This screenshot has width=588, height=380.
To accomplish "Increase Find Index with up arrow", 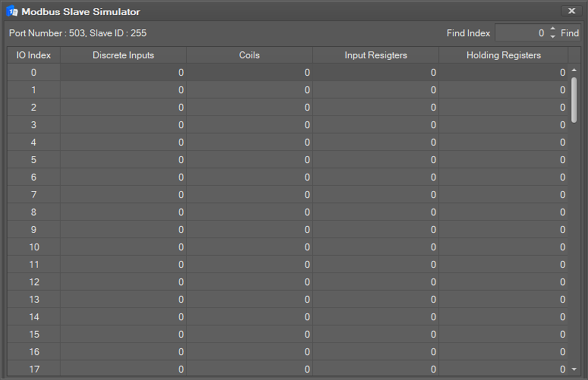I will pos(553,29).
